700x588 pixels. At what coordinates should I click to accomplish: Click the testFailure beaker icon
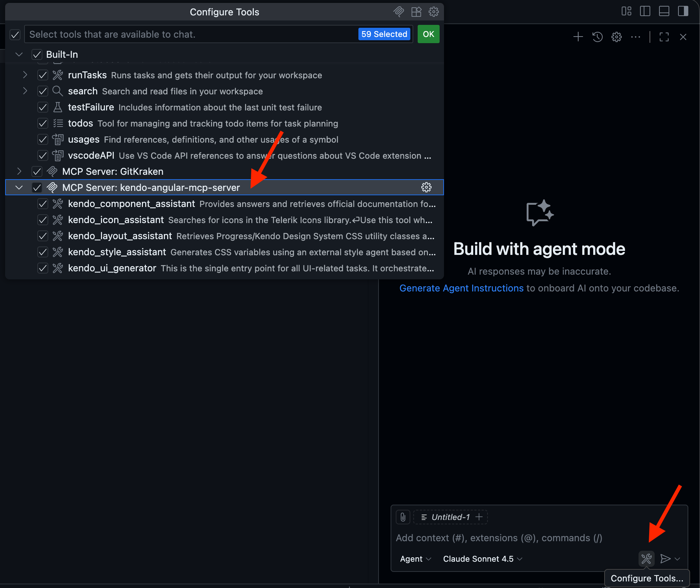click(x=58, y=107)
